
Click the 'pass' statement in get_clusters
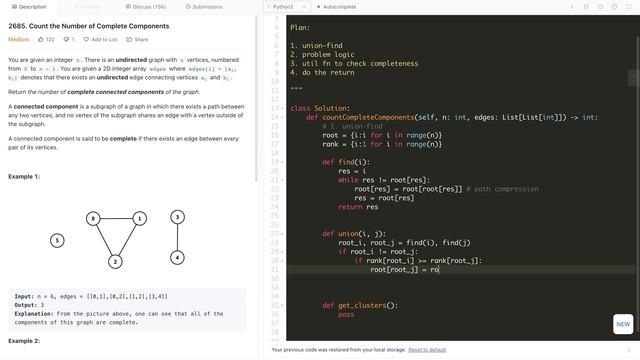346,315
